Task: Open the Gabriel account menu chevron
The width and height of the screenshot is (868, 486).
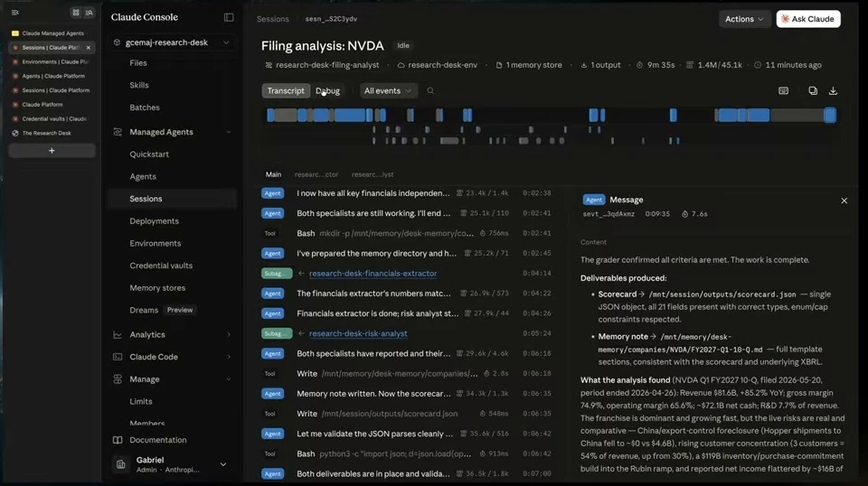Action: [x=223, y=464]
